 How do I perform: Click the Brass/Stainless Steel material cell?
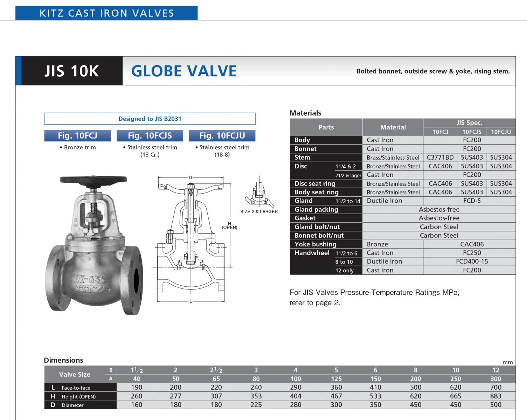[x=393, y=157]
